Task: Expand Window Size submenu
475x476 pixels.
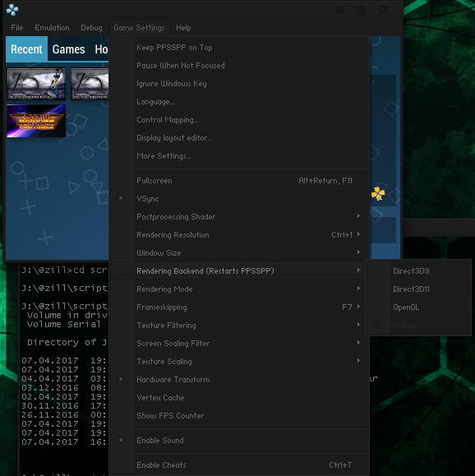Action: (240, 253)
